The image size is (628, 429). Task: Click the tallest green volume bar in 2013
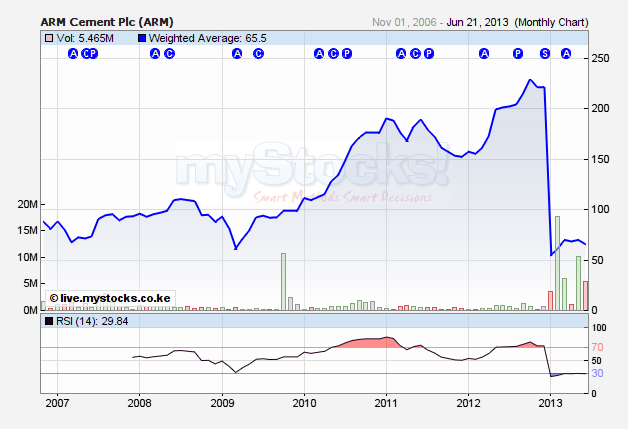(557, 263)
